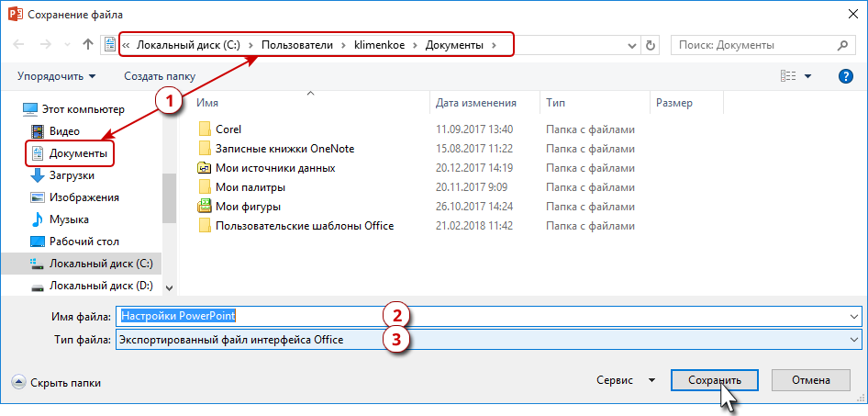Click the Back navigation arrow
The width and height of the screenshot is (868, 416).
17,45
